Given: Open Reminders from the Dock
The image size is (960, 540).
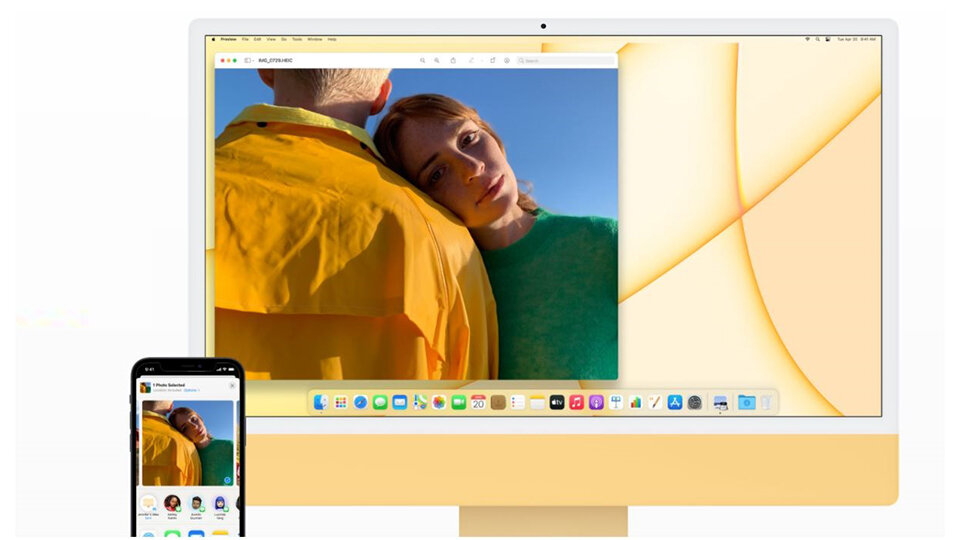Looking at the screenshot, I should point(517,402).
